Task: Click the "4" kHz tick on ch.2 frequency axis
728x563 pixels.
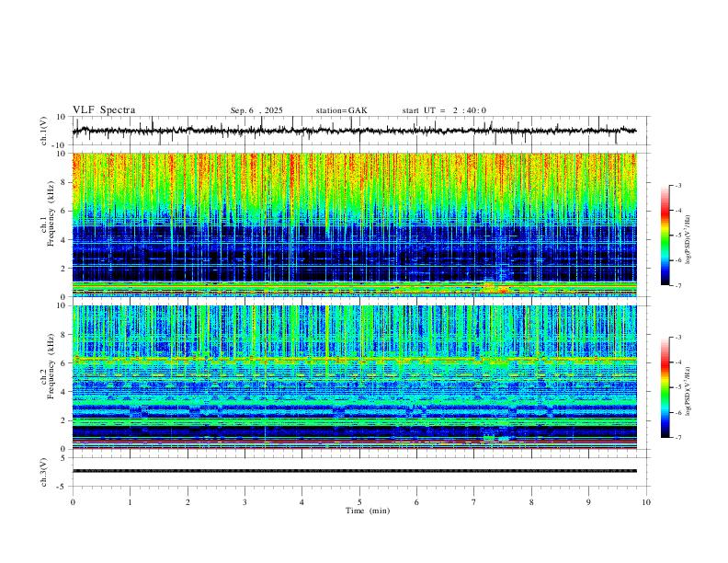Action: click(x=64, y=392)
